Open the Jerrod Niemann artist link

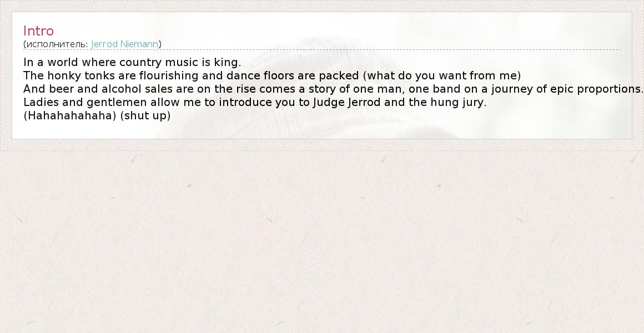tap(125, 44)
